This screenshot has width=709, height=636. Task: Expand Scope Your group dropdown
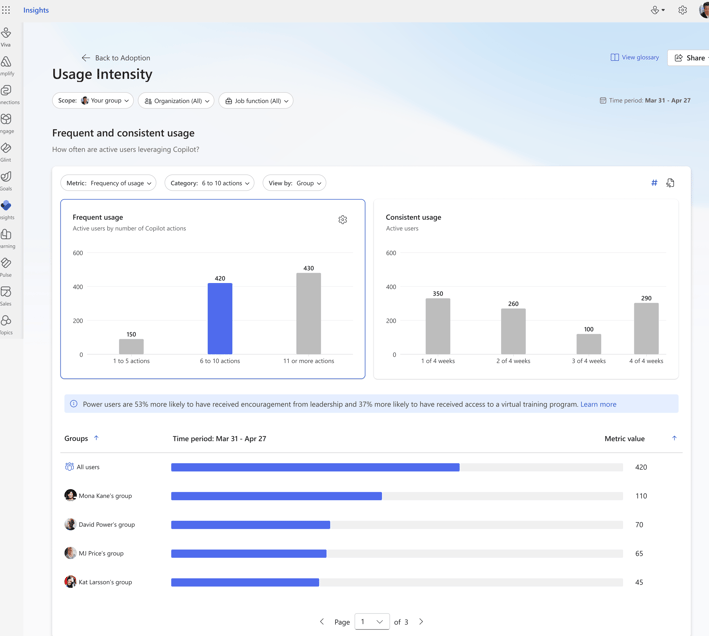click(93, 100)
